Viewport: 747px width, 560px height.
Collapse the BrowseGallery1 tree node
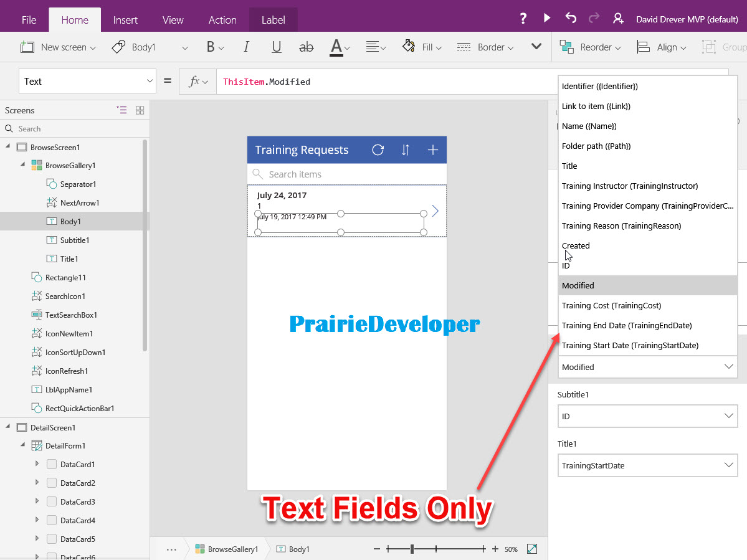tap(22, 164)
